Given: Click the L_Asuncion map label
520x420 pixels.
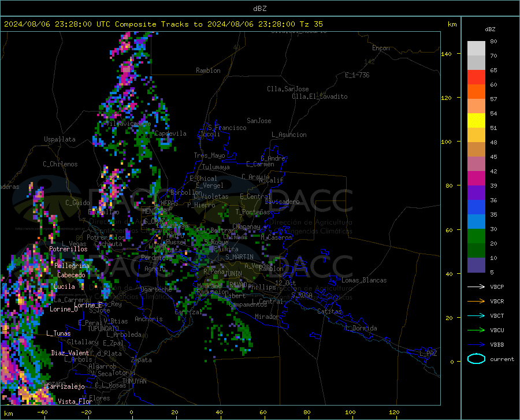Looking at the screenshot, I should point(289,135).
